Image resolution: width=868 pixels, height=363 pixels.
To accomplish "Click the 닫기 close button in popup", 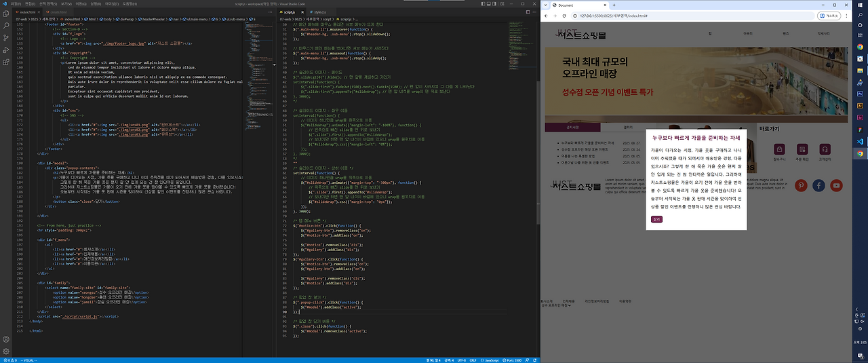I will click(x=656, y=219).
